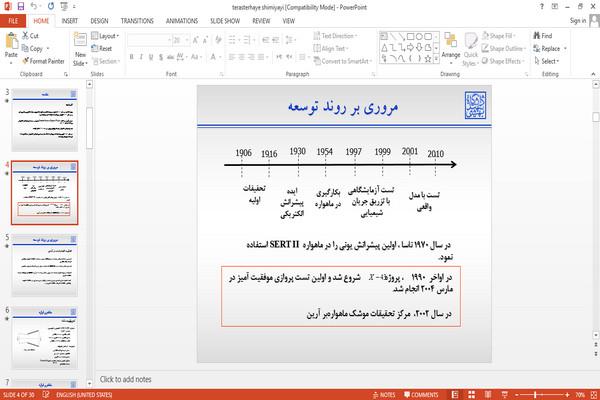Screen dimensions: 600x400
Task: Click Fit slide to window icon
Action: 594,395
